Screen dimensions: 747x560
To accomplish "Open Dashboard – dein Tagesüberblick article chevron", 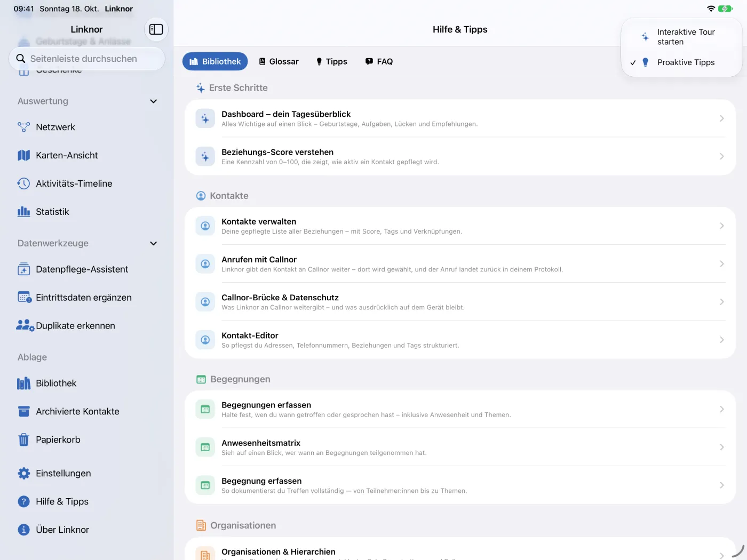I will pos(721,118).
